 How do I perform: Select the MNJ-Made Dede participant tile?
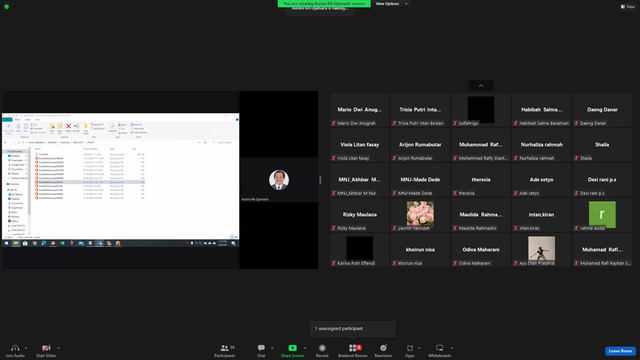tap(420, 180)
